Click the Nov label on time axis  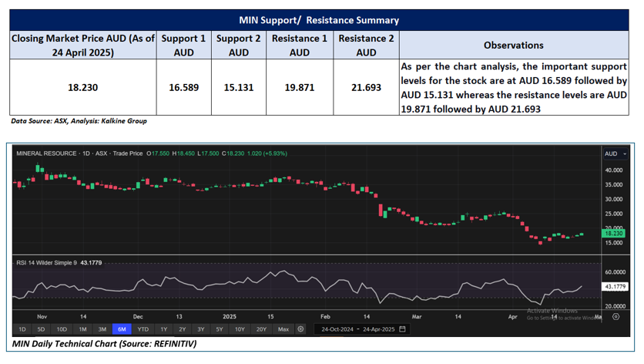(x=42, y=317)
